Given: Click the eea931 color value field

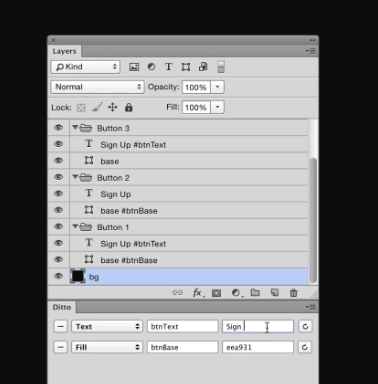Looking at the screenshot, I should [x=258, y=347].
